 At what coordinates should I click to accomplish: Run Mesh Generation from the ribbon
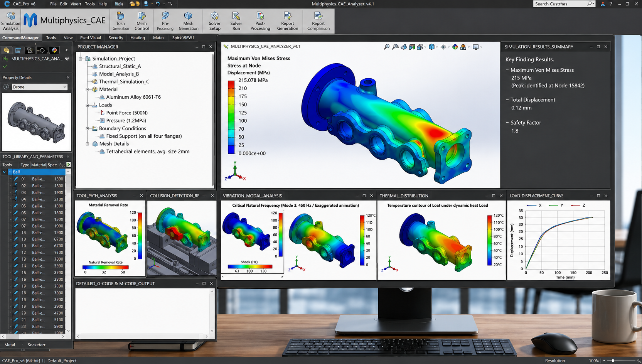pos(188,21)
